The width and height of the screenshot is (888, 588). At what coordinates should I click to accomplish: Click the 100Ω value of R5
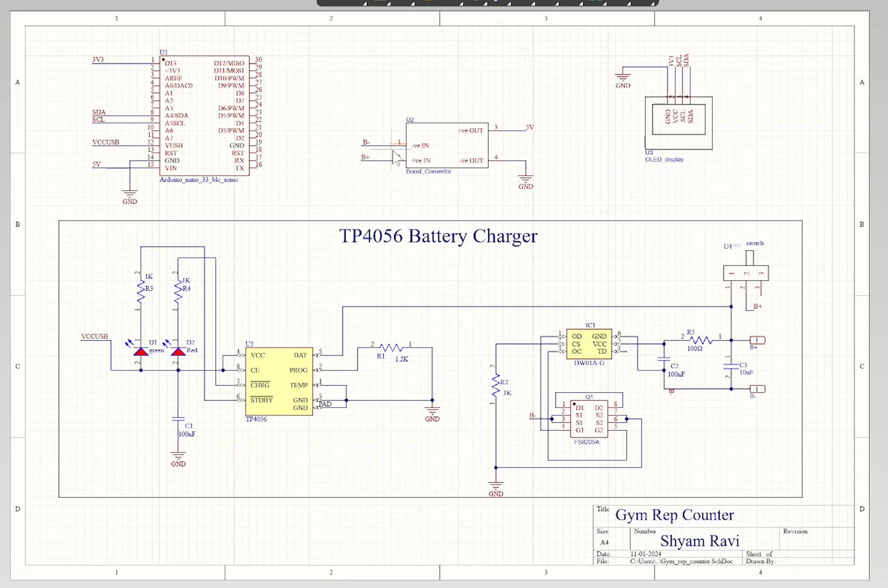pyautogui.click(x=695, y=348)
